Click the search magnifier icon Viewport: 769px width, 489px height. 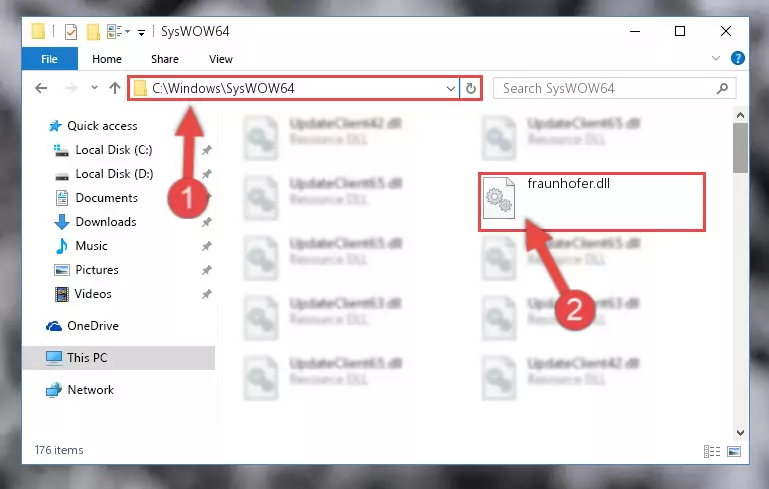[722, 88]
